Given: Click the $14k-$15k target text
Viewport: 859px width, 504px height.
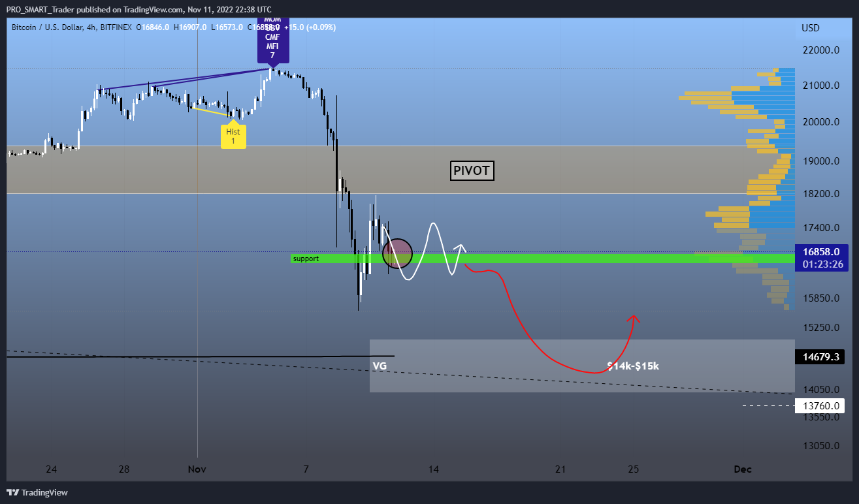Looking at the screenshot, I should point(633,366).
